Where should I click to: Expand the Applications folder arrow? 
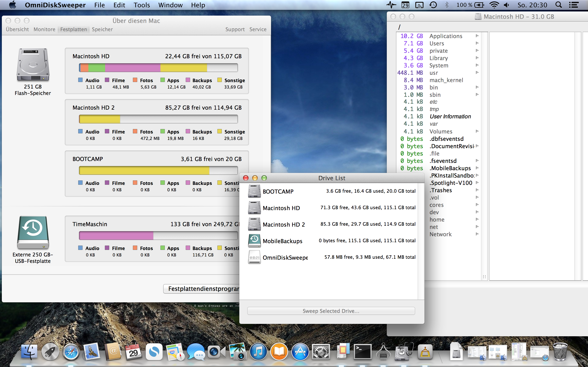pyautogui.click(x=477, y=36)
